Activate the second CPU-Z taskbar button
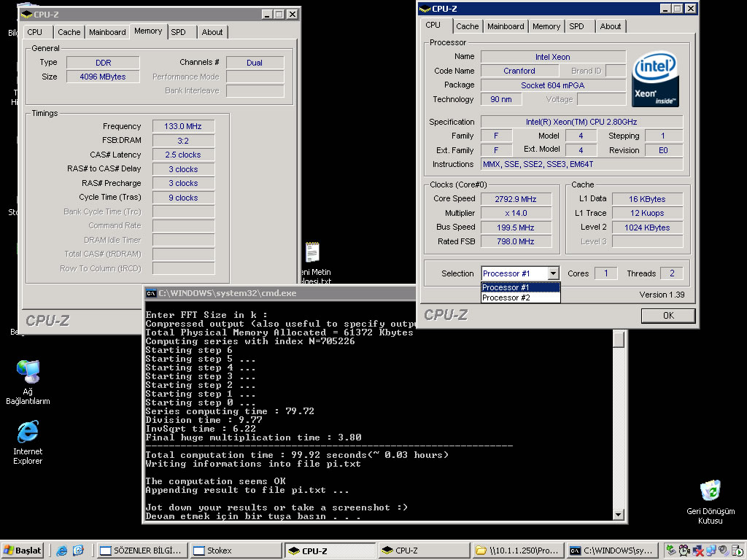This screenshot has width=747, height=560. 423,551
